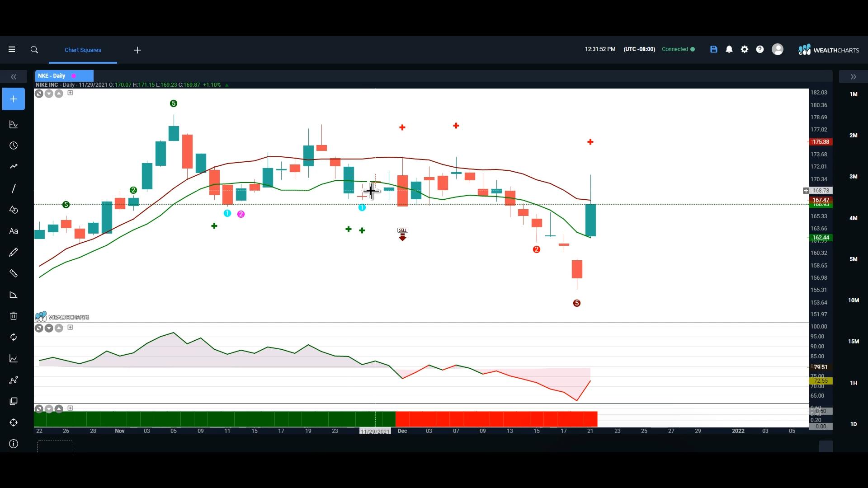
Task: Click the WealthCharts logo in header
Action: click(829, 50)
